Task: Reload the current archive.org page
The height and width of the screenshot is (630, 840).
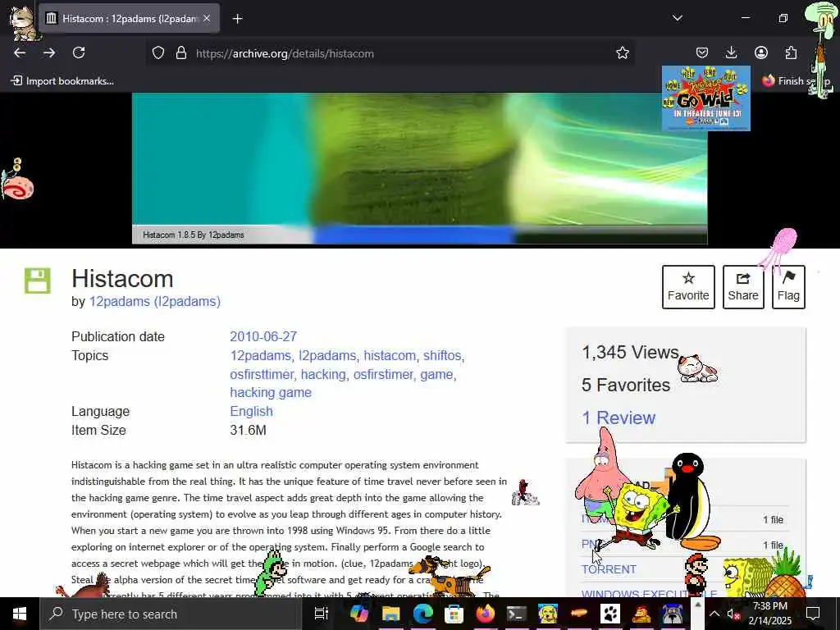Action: [x=79, y=52]
